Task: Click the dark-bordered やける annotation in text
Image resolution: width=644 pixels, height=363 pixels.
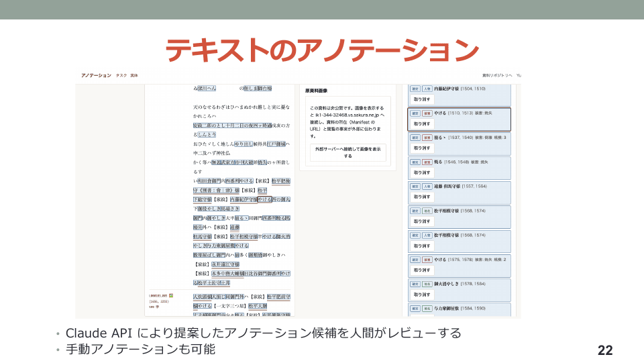Action: (265, 199)
